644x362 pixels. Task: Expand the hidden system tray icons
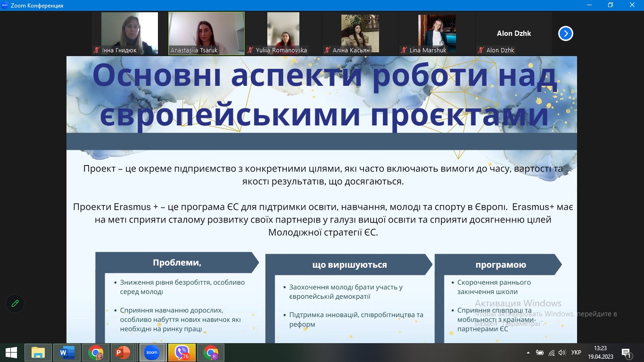pyautogui.click(x=528, y=353)
